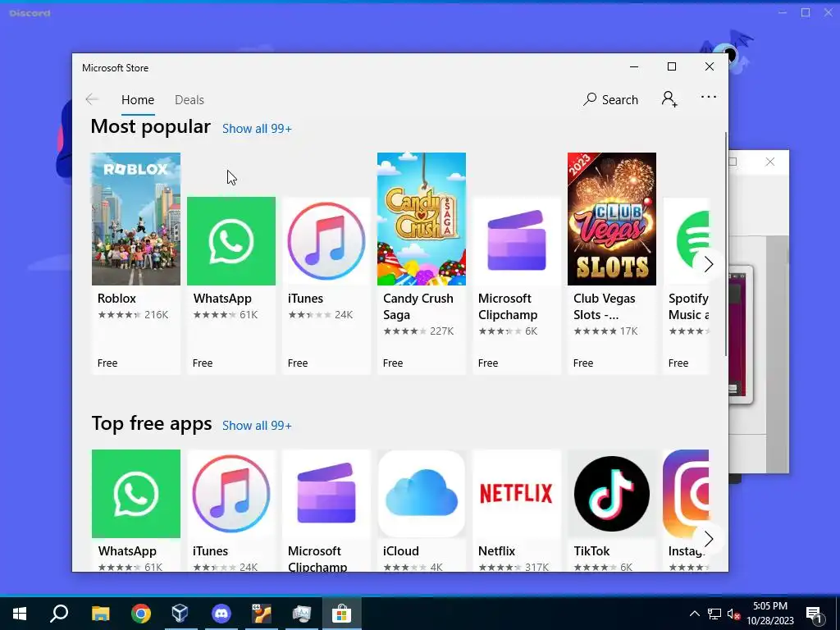This screenshot has height=630, width=840.
Task: Click the Candy Crush 227K star rating
Action: point(418,331)
